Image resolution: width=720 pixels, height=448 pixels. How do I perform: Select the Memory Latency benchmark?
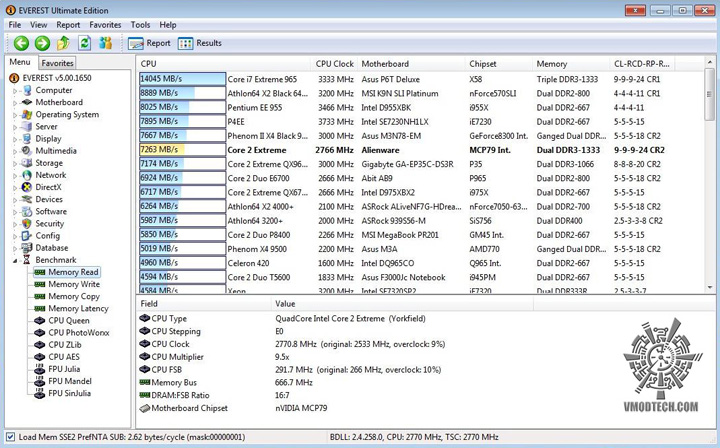pos(79,308)
